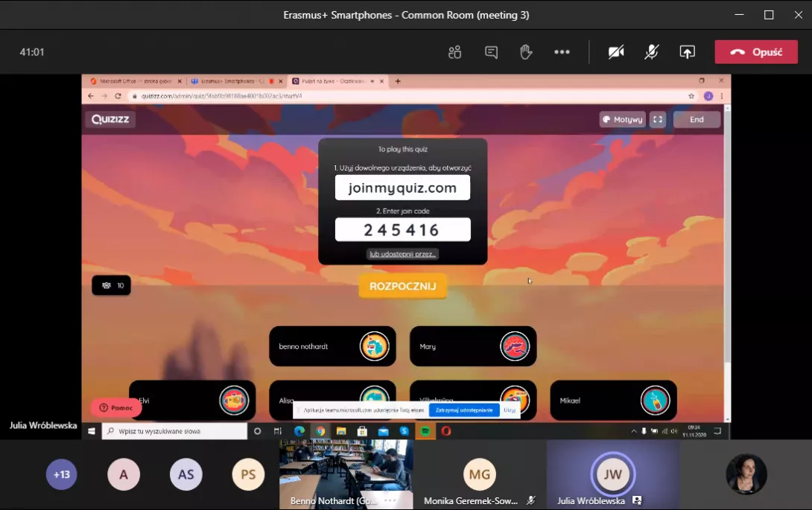This screenshot has width=812, height=510.
Task: Select participant avatar AS
Action: (185, 474)
